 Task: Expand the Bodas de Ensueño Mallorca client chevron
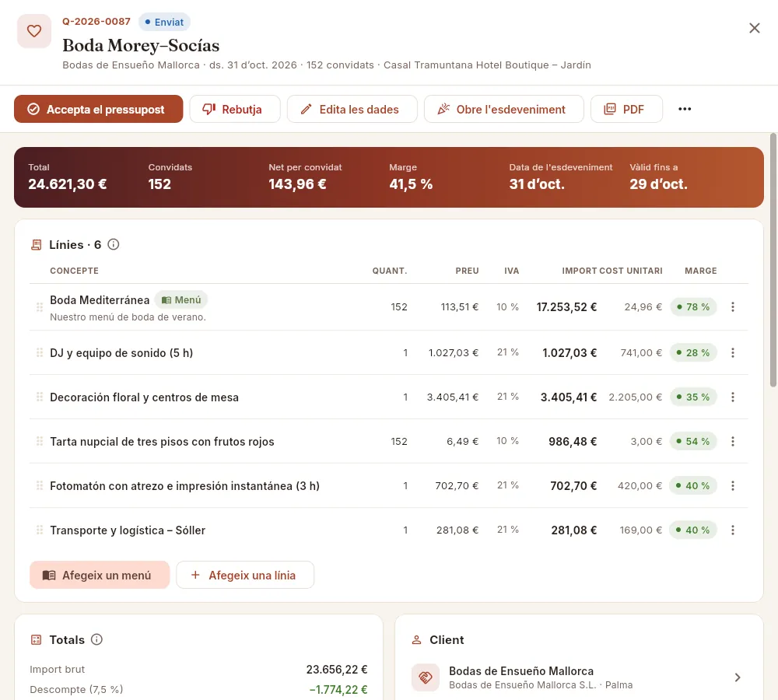[738, 677]
